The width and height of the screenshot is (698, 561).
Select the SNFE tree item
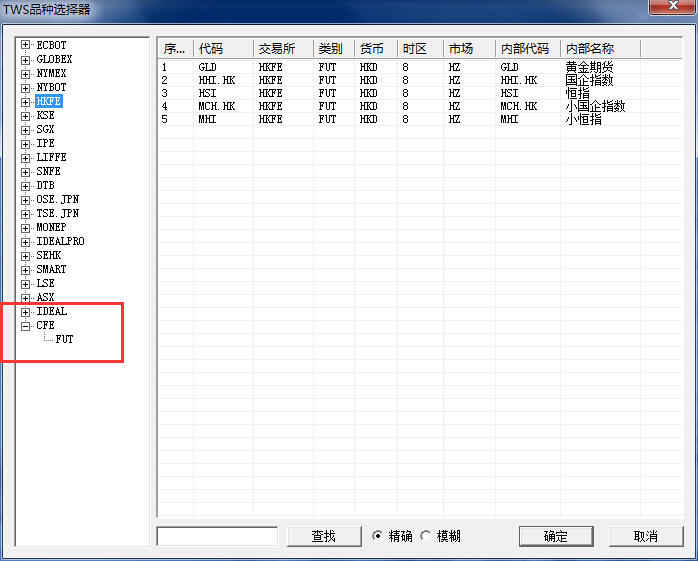click(x=49, y=171)
